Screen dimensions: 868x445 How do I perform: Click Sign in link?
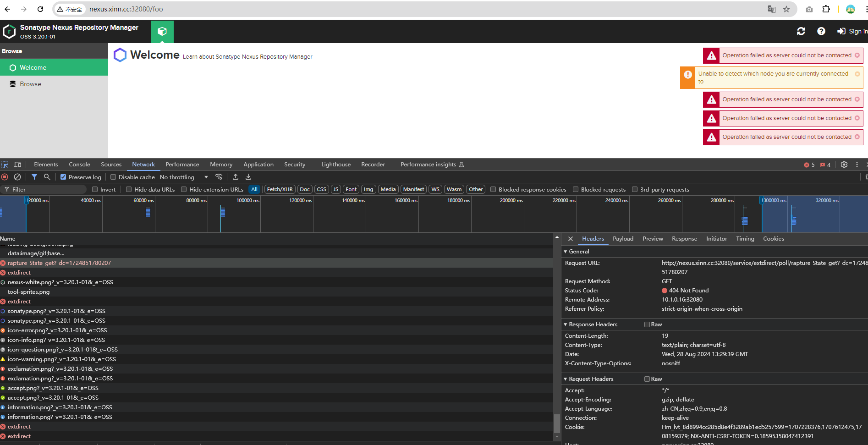click(x=853, y=31)
